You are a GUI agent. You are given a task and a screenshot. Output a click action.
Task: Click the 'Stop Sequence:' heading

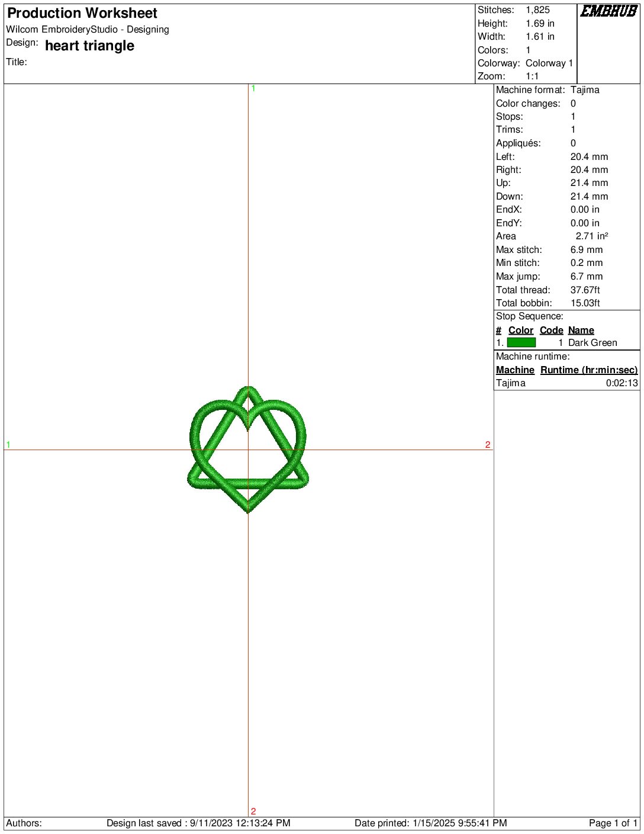[x=530, y=316]
